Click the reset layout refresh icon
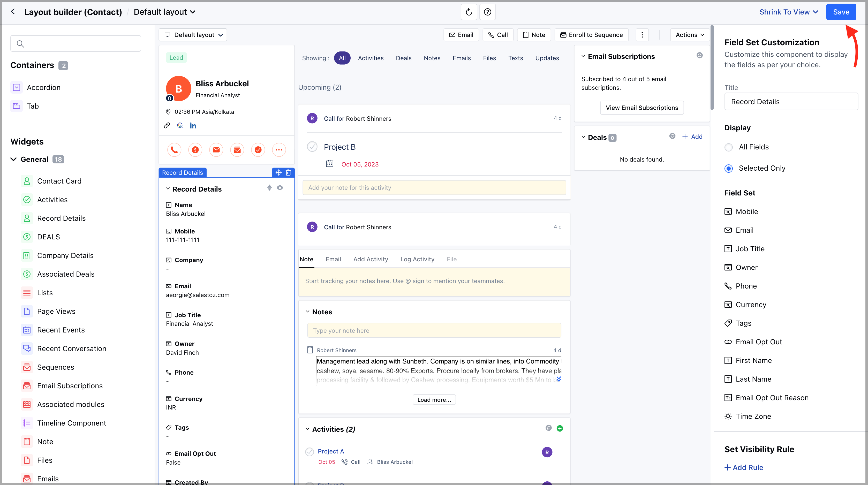 pyautogui.click(x=469, y=12)
